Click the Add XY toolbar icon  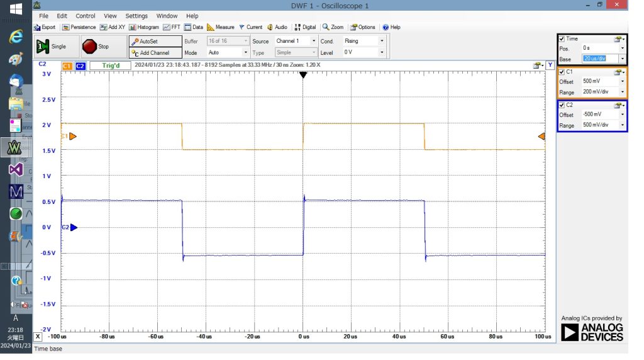pos(113,27)
